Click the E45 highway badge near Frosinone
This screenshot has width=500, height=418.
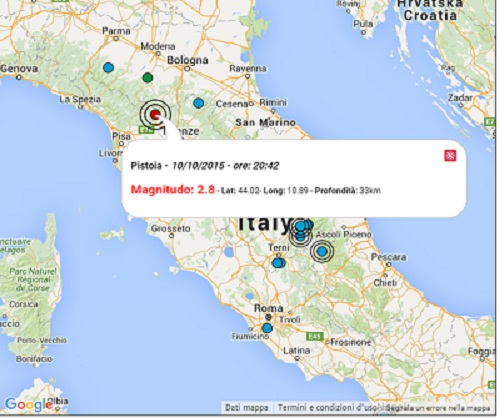coord(315,337)
